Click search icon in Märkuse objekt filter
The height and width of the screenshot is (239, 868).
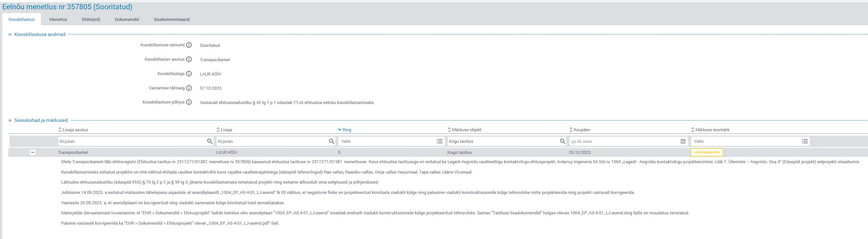(x=563, y=141)
